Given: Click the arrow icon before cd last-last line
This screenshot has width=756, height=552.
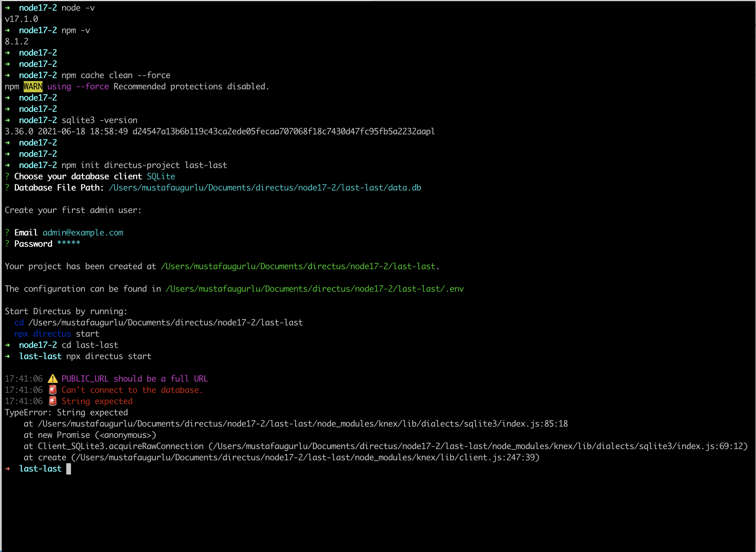Looking at the screenshot, I should pyautogui.click(x=8, y=345).
